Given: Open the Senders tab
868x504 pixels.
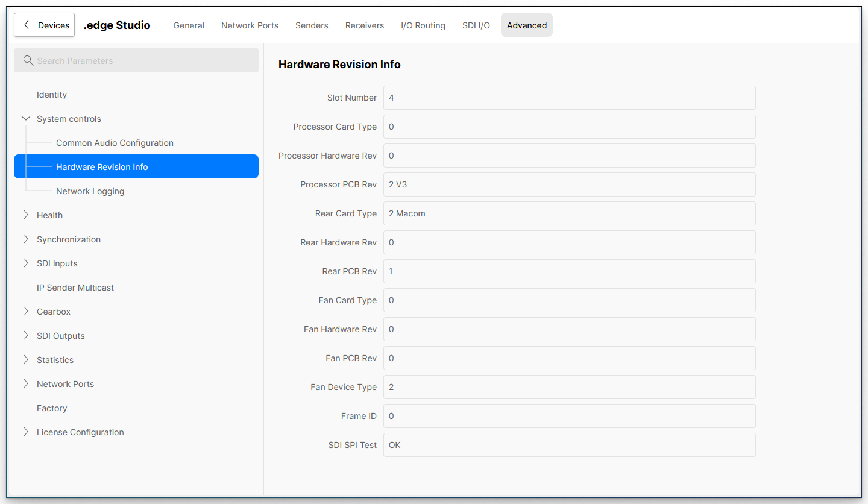Looking at the screenshot, I should click(x=312, y=25).
